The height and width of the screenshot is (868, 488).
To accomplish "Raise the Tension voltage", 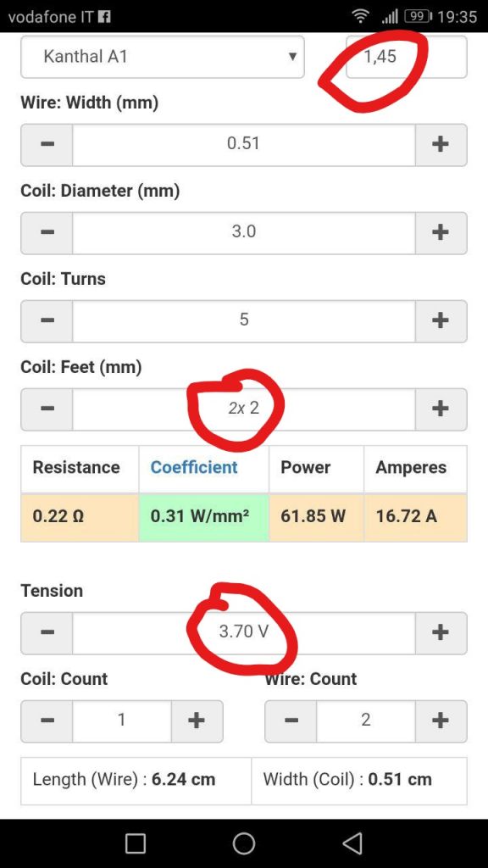I will point(441,632).
